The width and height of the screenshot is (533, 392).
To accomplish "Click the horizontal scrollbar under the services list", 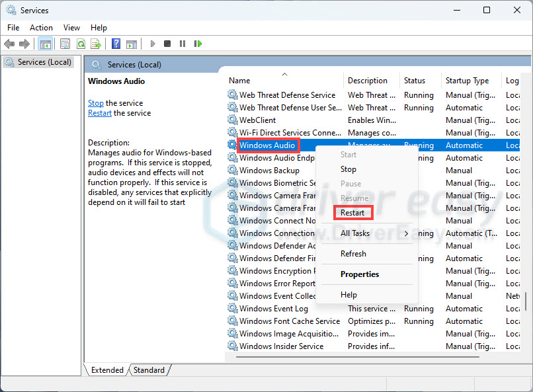I will pos(358,357).
